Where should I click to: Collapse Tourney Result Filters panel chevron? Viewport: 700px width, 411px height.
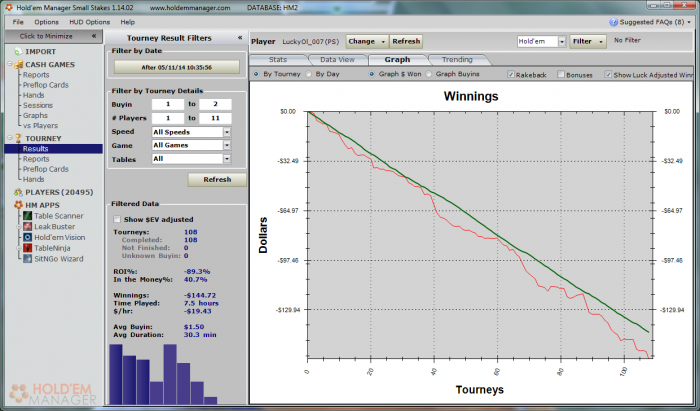point(240,38)
